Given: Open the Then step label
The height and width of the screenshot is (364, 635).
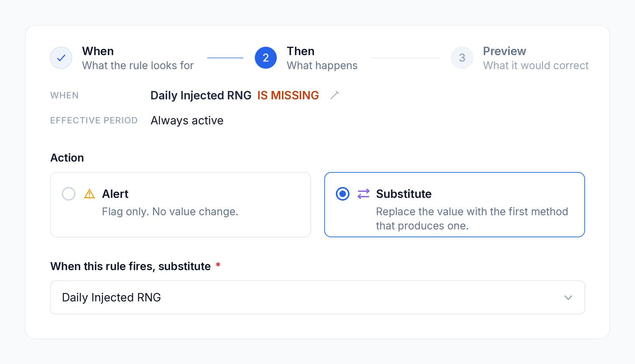Looking at the screenshot, I should click(x=300, y=51).
